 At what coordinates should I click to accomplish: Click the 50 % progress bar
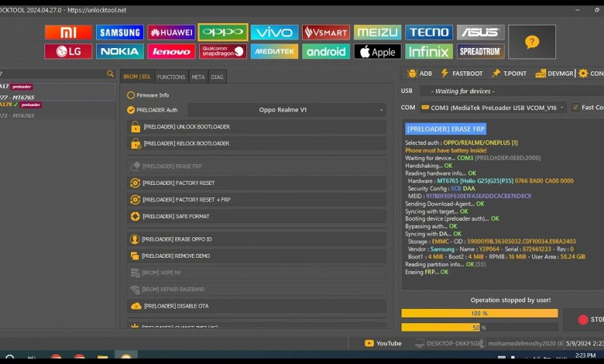479,328
